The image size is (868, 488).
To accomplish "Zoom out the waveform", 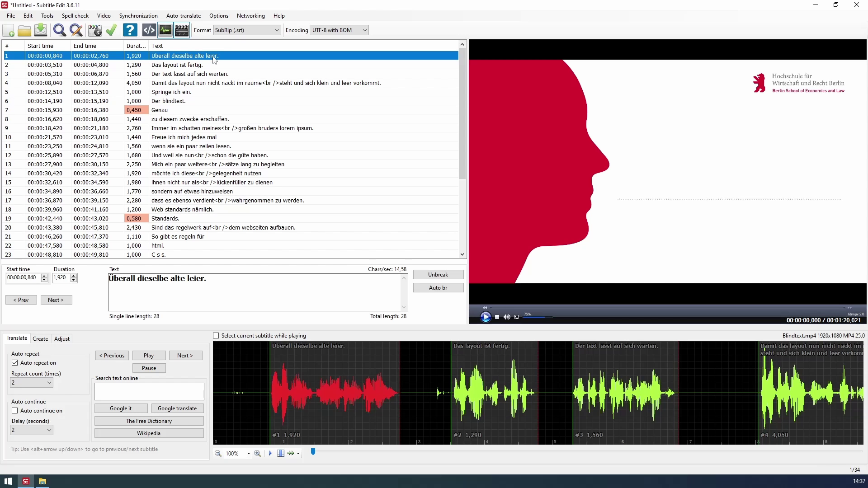I will pyautogui.click(x=218, y=453).
